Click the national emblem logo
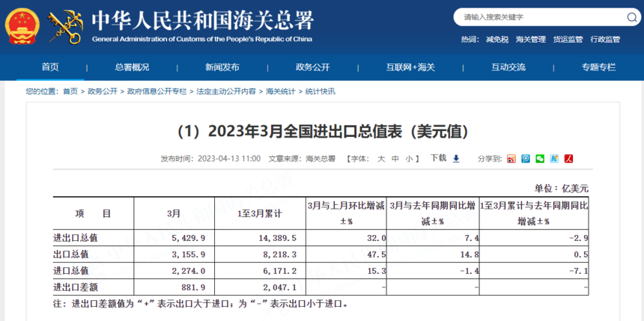The width and height of the screenshot is (644, 321). pos(22,27)
